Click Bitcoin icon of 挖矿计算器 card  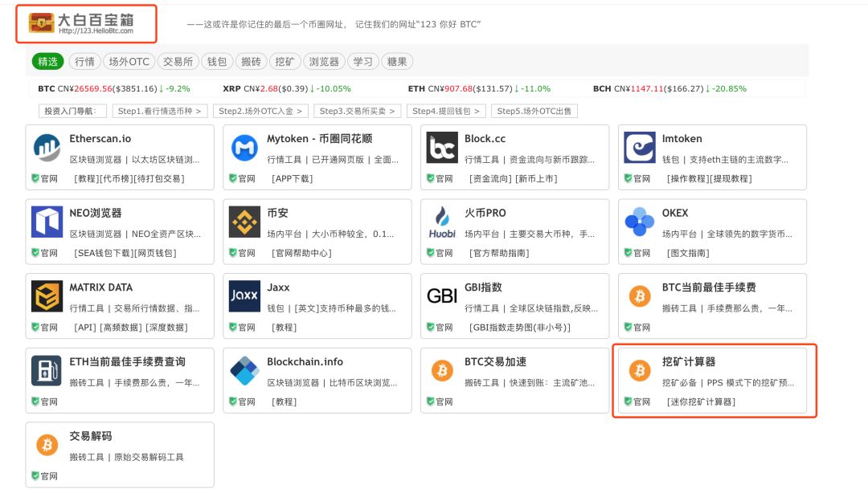640,370
